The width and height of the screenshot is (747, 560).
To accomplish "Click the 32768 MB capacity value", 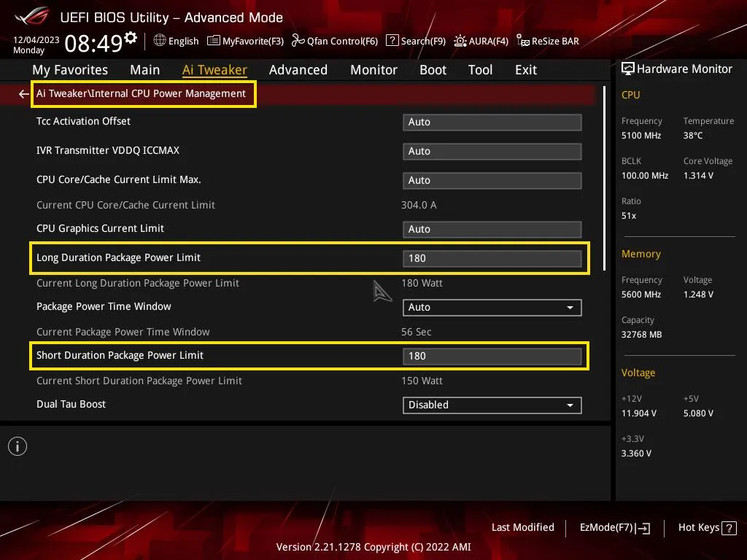I will tap(641, 334).
